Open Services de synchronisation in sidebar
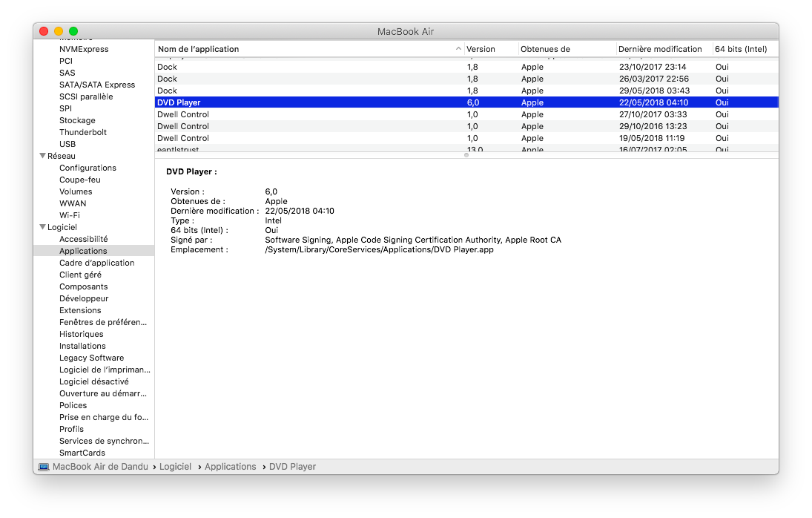Screen dimensions: 812x518 pos(104,442)
